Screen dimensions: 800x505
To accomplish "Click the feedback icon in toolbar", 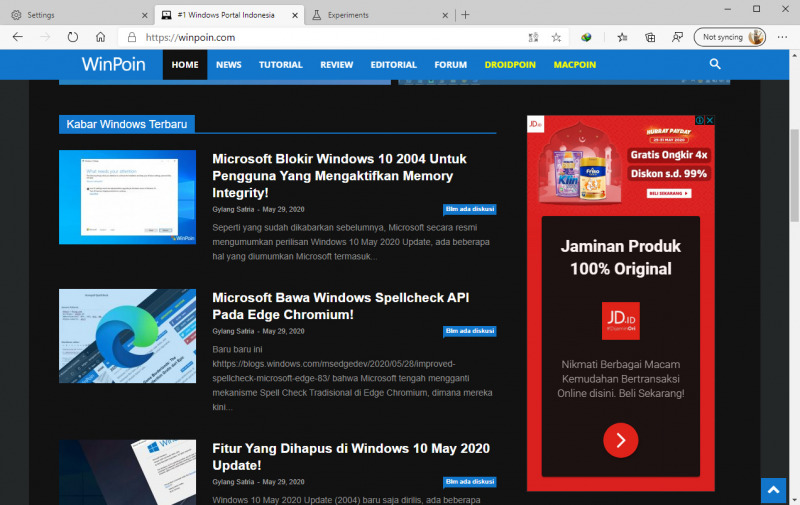I will point(678,37).
